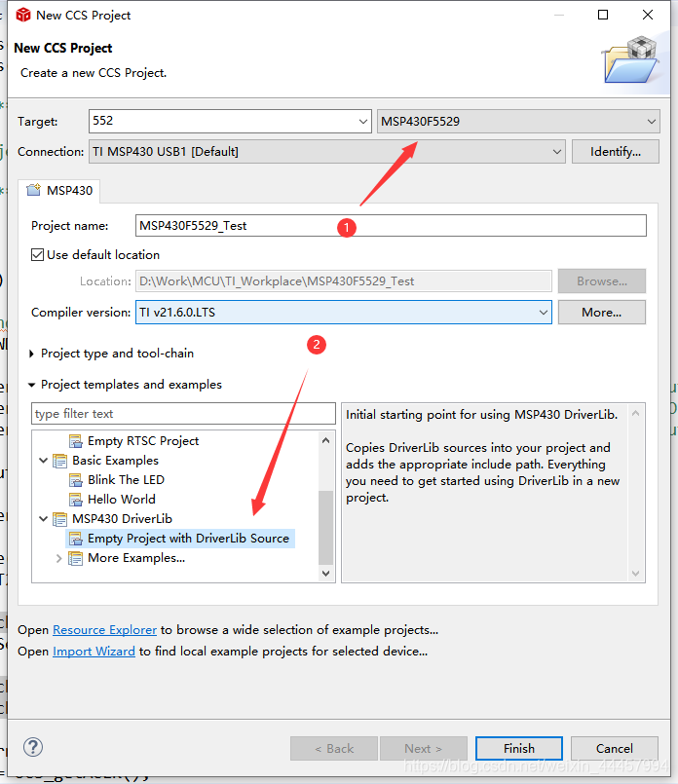The height and width of the screenshot is (784, 678).
Task: Click template list scrollbar down arrow
Action: [326, 573]
